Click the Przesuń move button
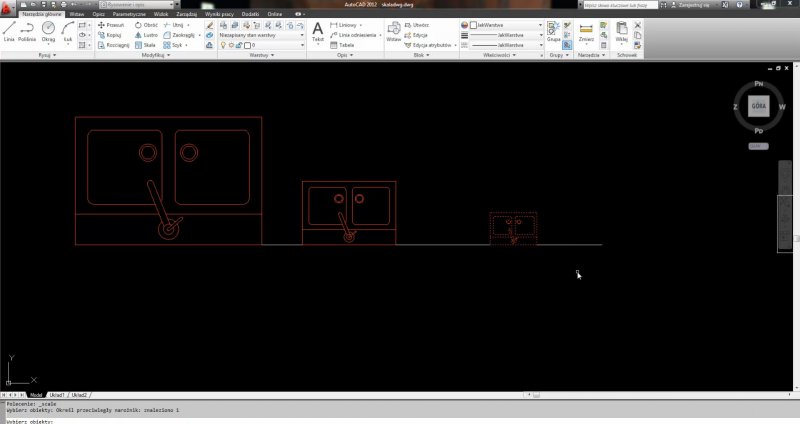Viewport: 800px width, 424px height. pos(110,24)
